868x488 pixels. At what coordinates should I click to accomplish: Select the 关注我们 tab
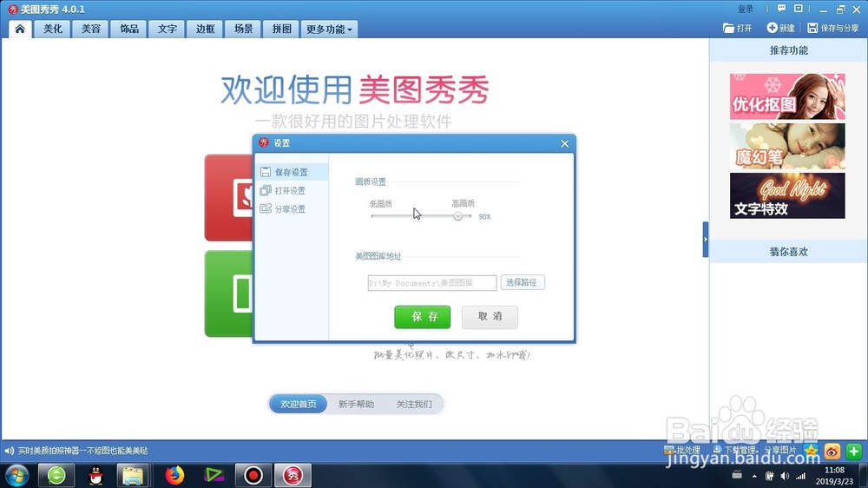(x=414, y=405)
